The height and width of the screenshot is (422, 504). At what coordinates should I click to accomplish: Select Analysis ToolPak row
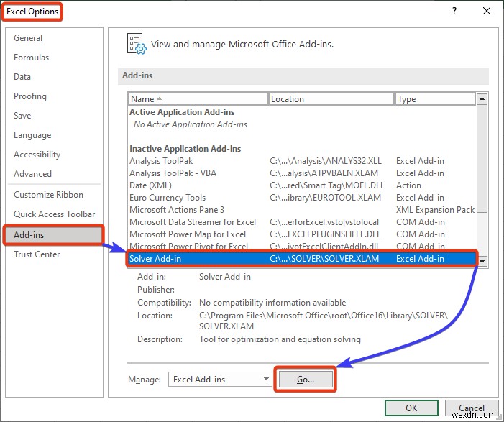tap(302, 161)
